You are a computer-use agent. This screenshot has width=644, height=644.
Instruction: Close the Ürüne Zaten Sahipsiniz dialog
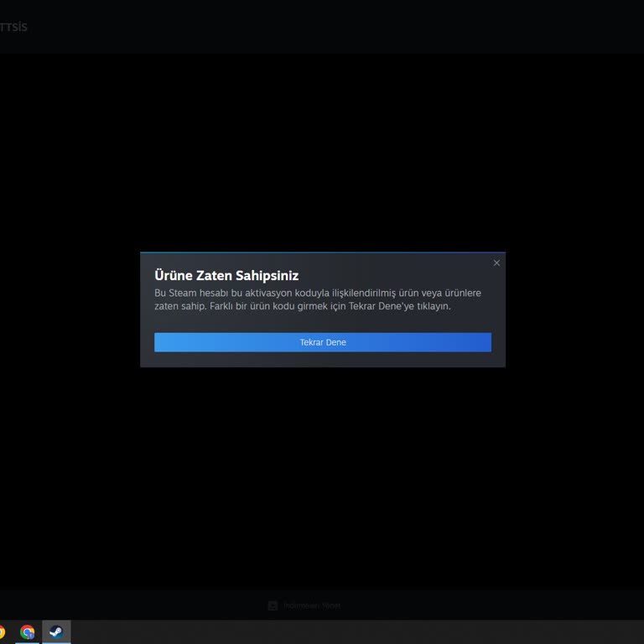tap(496, 262)
